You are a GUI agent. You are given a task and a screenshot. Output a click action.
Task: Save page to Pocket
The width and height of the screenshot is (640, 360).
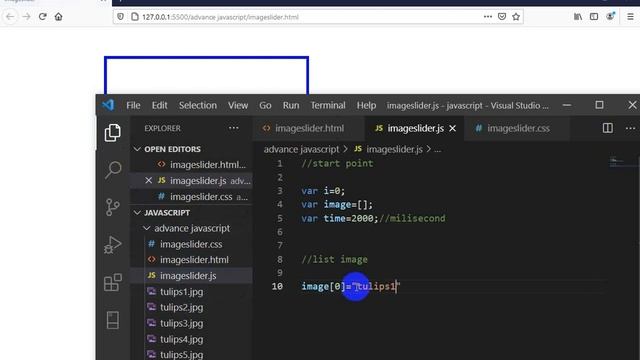502,17
